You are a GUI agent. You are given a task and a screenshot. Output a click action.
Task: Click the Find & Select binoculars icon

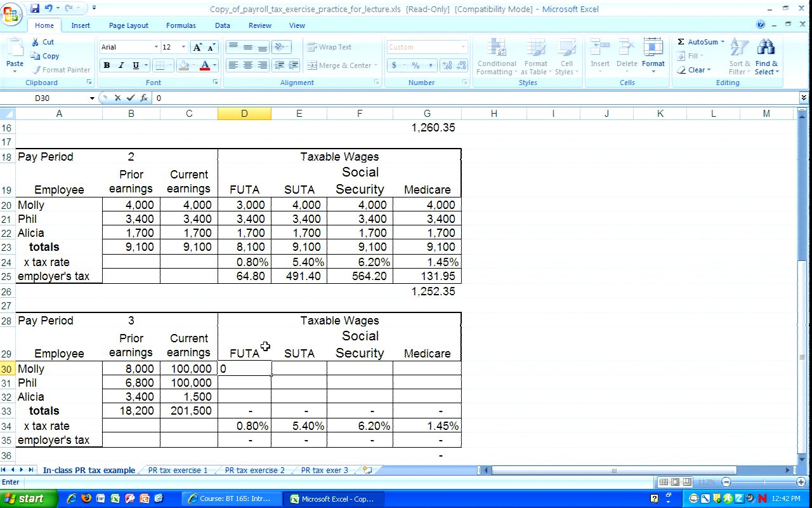pyautogui.click(x=766, y=48)
